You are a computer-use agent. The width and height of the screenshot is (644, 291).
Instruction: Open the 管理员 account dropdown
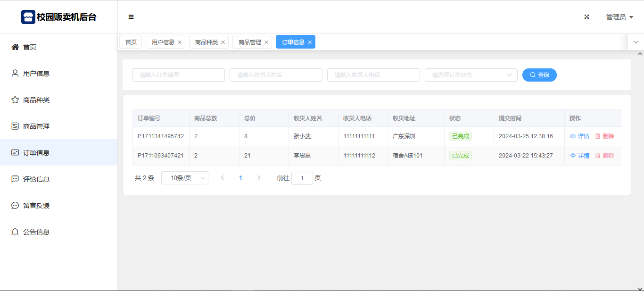coord(619,17)
